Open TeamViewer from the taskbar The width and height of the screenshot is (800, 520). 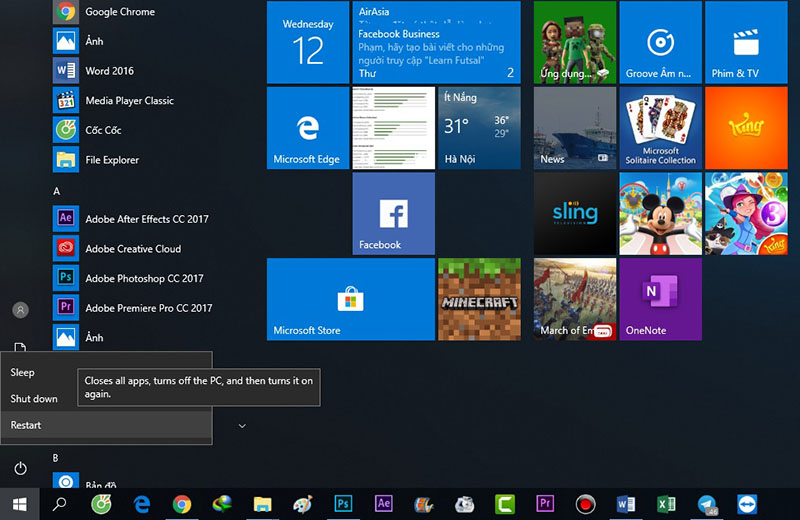pos(747,504)
